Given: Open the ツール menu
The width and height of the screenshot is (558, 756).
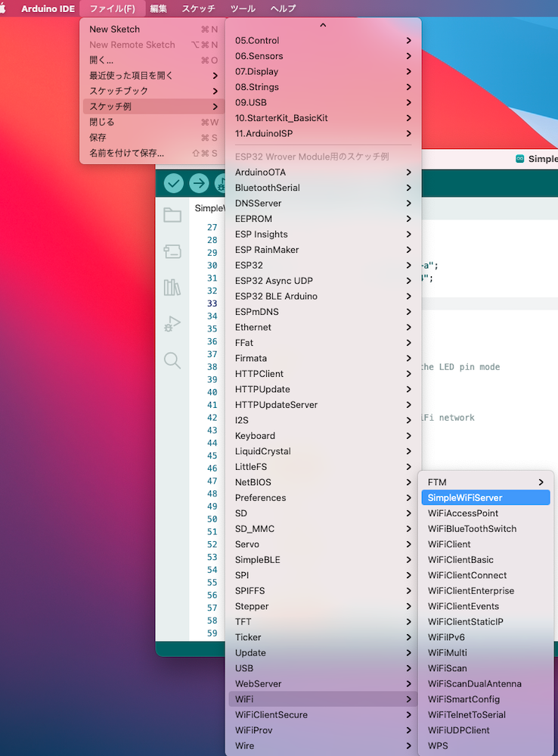Looking at the screenshot, I should point(243,8).
